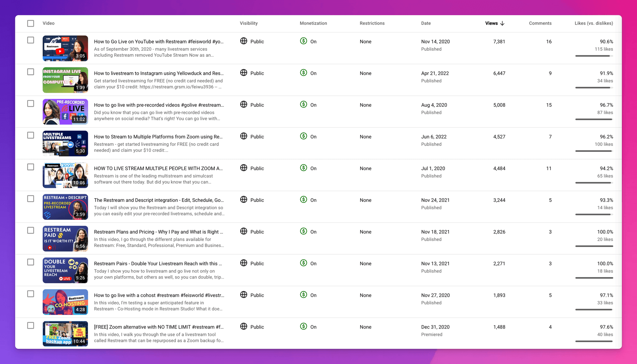
Task: Click the likes ratio bar for the 96.7% row
Action: (x=594, y=119)
